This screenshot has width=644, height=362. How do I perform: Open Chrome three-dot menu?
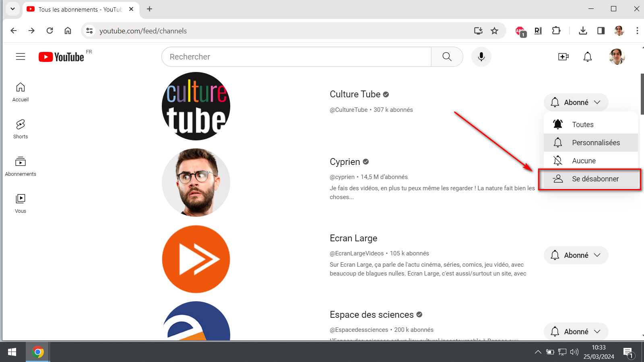(637, 31)
